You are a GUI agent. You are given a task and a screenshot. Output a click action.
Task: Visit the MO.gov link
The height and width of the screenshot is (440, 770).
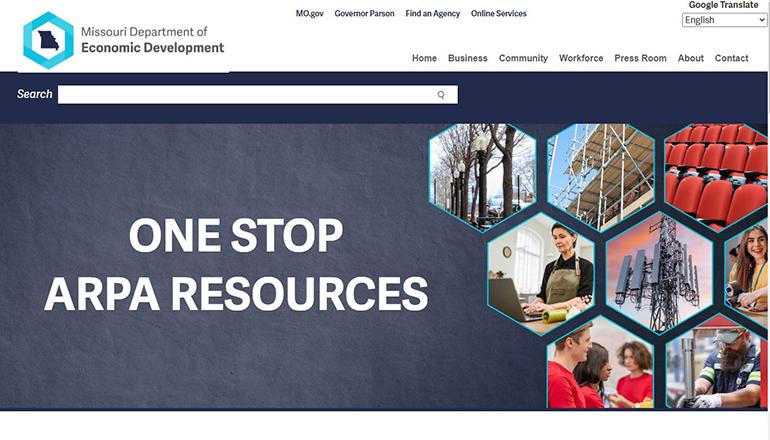point(309,14)
